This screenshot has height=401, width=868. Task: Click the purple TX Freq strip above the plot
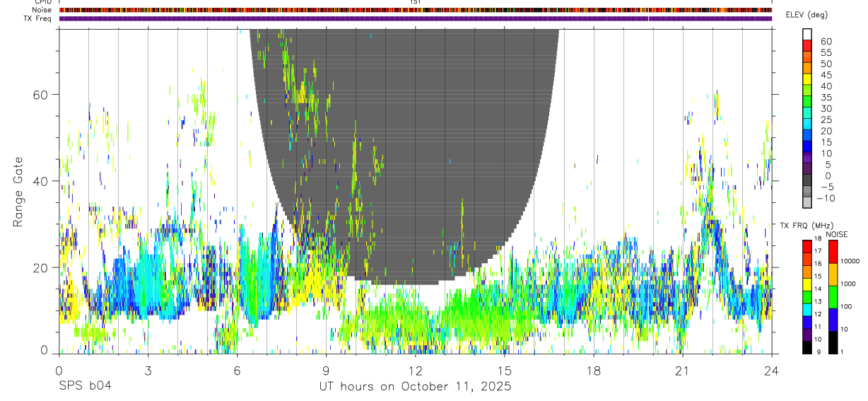coord(415,18)
